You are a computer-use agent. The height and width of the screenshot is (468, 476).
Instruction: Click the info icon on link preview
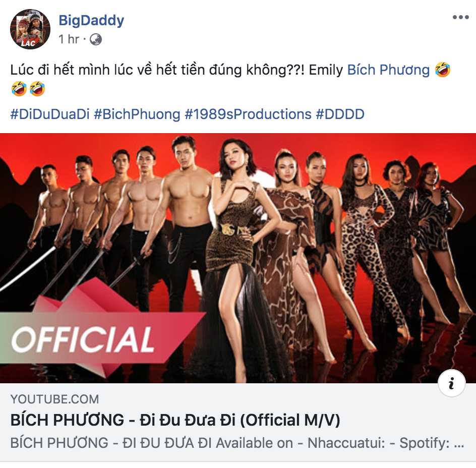(x=451, y=383)
